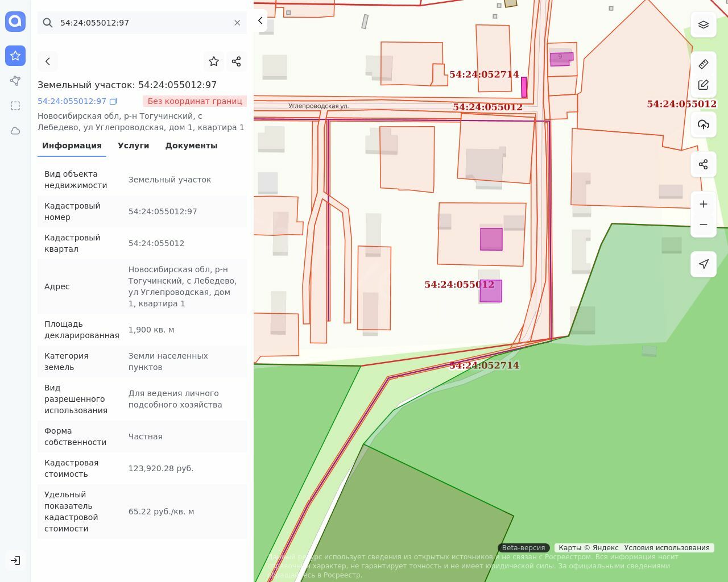Click the login icon at sidebar bottom
728x582 pixels.
[15, 560]
